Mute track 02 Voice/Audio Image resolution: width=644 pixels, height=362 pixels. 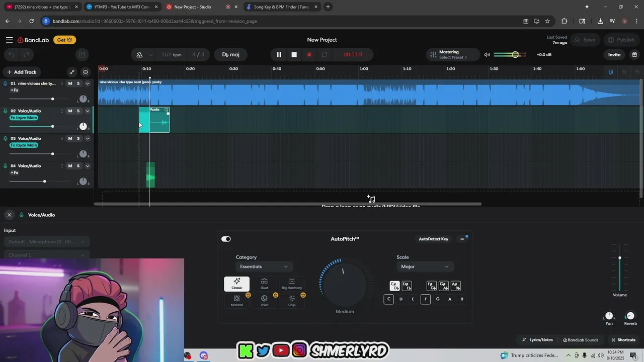[70, 111]
